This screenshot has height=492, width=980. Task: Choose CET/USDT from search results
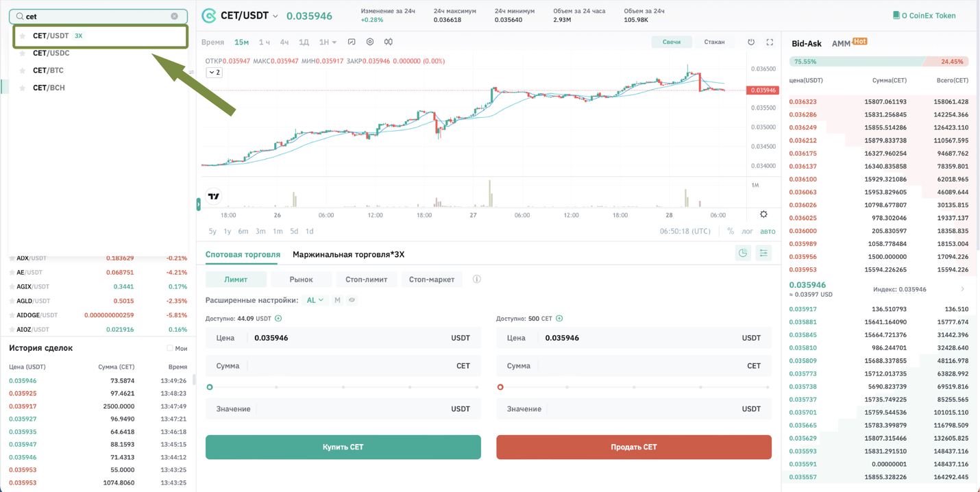pyautogui.click(x=100, y=36)
